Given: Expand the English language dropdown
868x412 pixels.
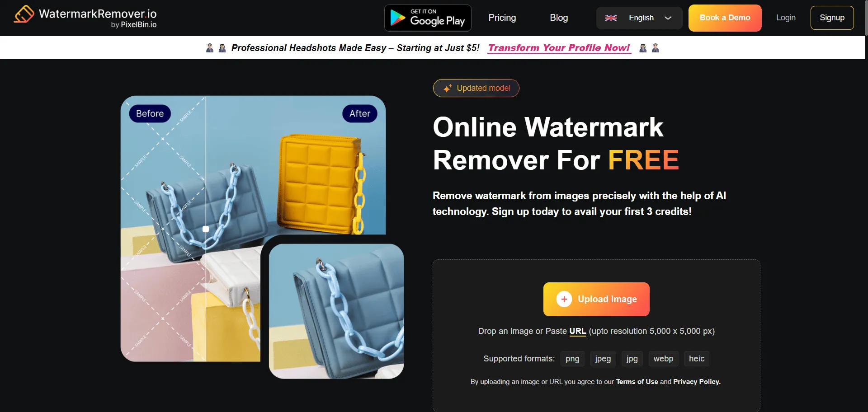Looking at the screenshot, I should click(639, 18).
